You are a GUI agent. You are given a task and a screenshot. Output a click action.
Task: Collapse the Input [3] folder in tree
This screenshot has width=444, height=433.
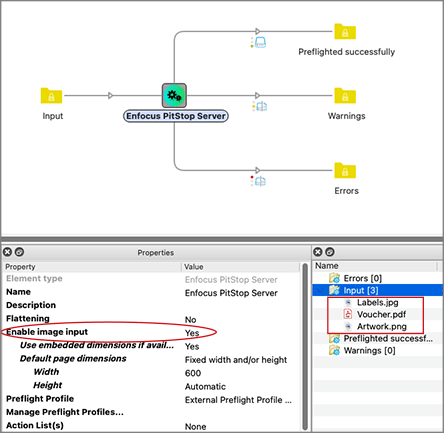(320, 290)
